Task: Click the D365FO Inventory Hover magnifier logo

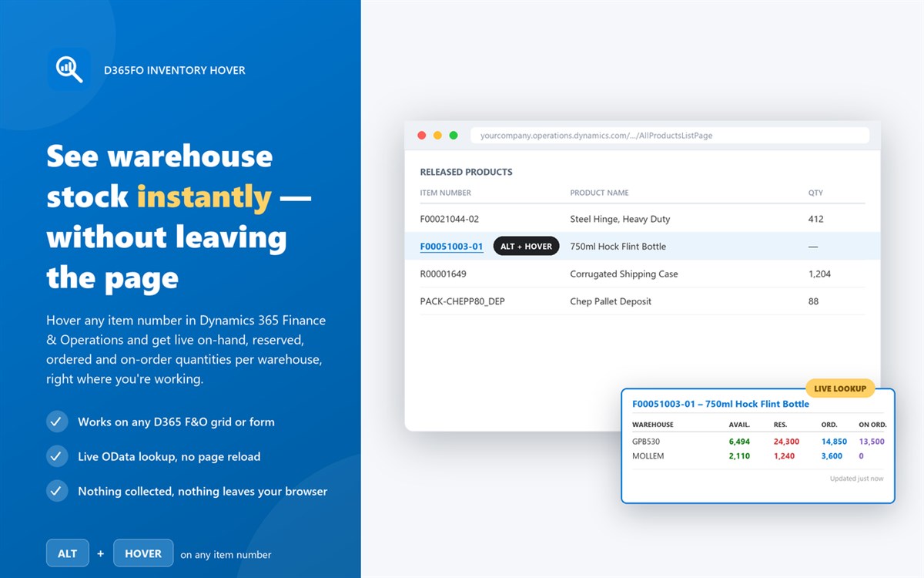Action: [69, 70]
